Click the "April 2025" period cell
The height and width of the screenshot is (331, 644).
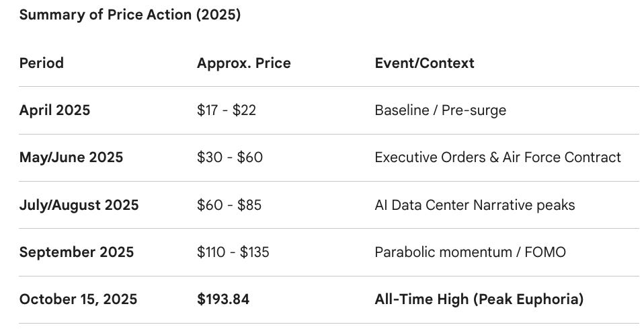click(54, 110)
